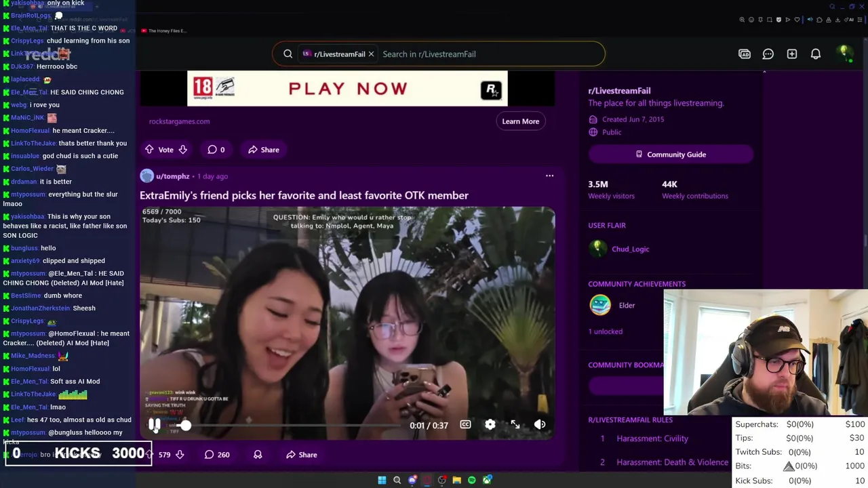Open the browser easy setup sliders icon

(860, 20)
